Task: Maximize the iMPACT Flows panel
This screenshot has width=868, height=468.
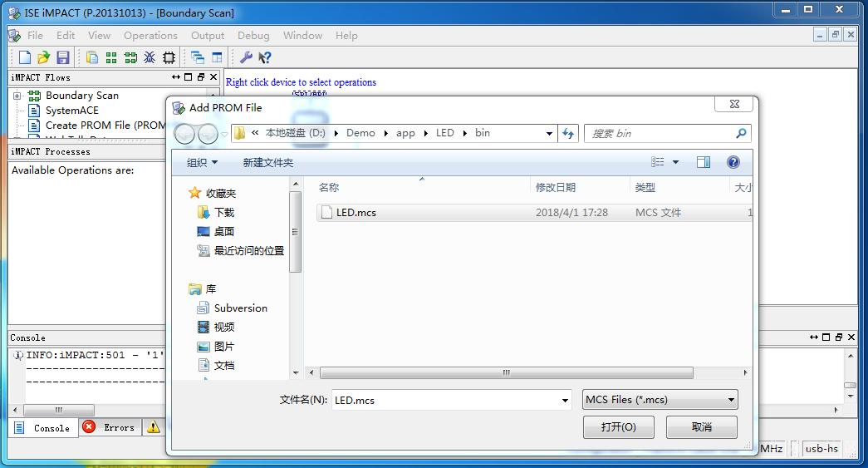Action: point(189,77)
